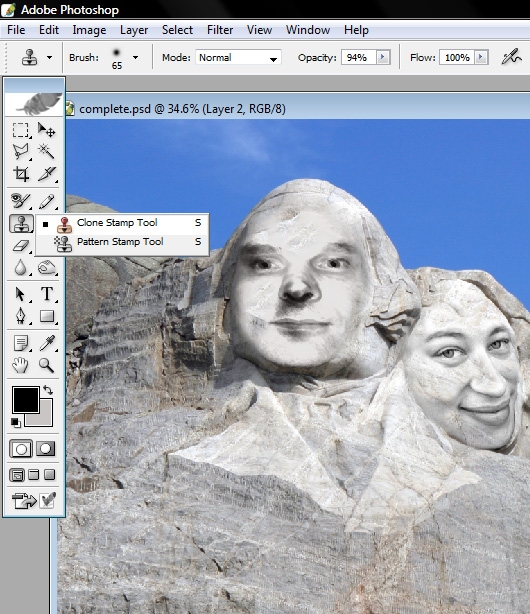The width and height of the screenshot is (530, 614).
Task: Click the brush size 65 preview
Action: pos(117,58)
